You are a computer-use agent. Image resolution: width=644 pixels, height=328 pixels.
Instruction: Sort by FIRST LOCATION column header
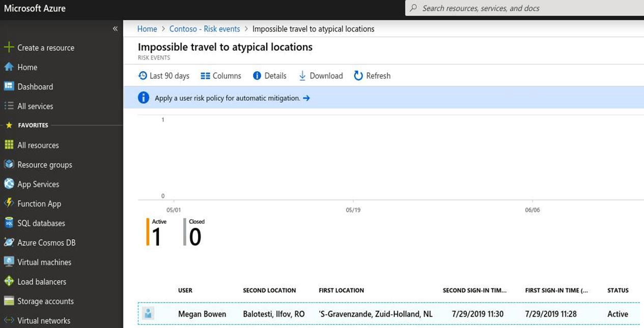point(341,290)
